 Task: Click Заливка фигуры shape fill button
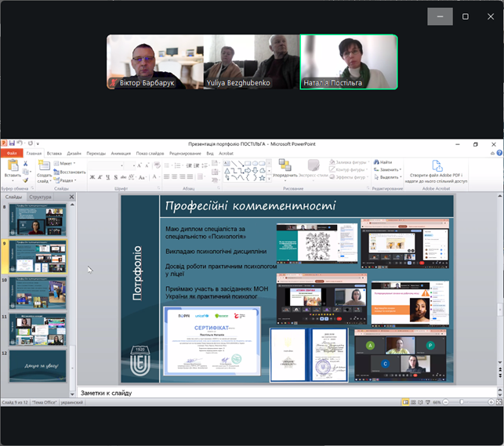coord(350,162)
